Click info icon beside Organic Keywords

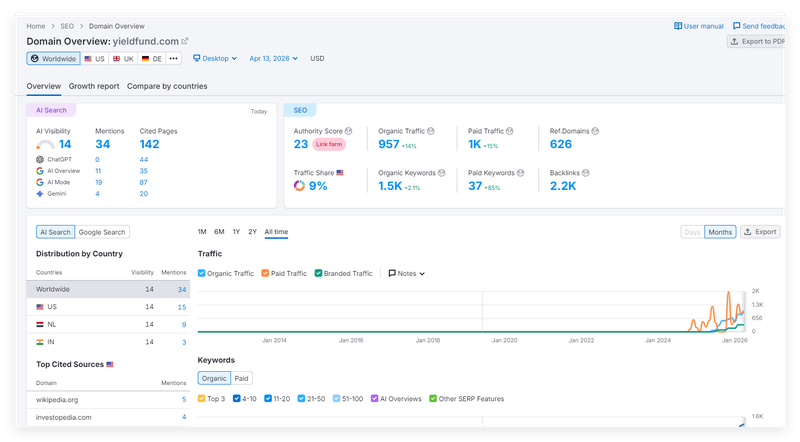pyautogui.click(x=441, y=173)
